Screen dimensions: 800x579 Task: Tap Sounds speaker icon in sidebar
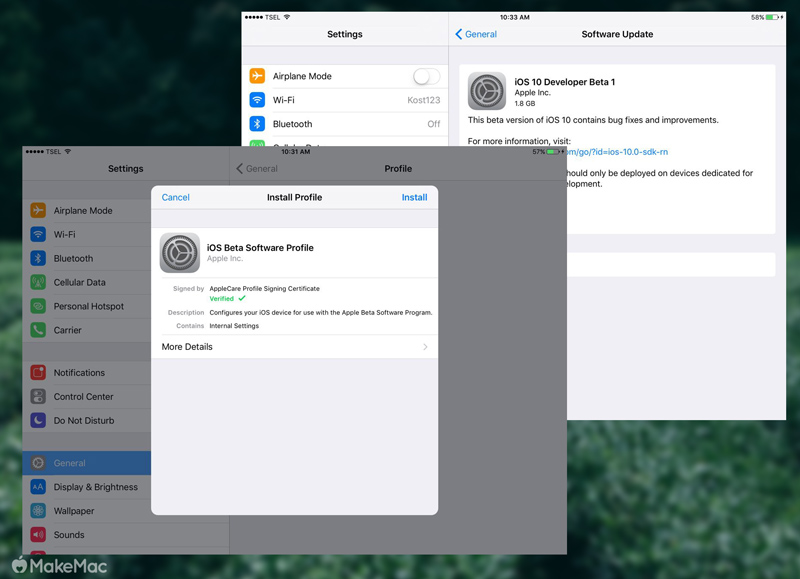coord(38,535)
